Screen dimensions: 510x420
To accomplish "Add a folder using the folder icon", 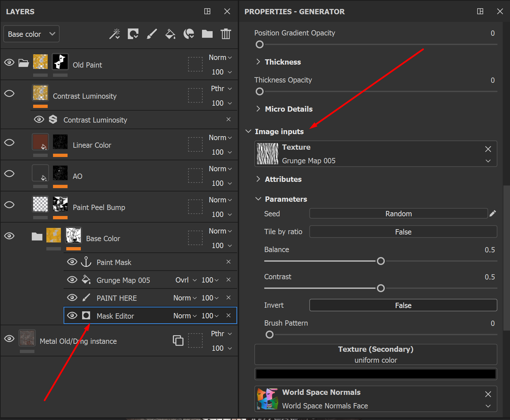I will click(207, 34).
